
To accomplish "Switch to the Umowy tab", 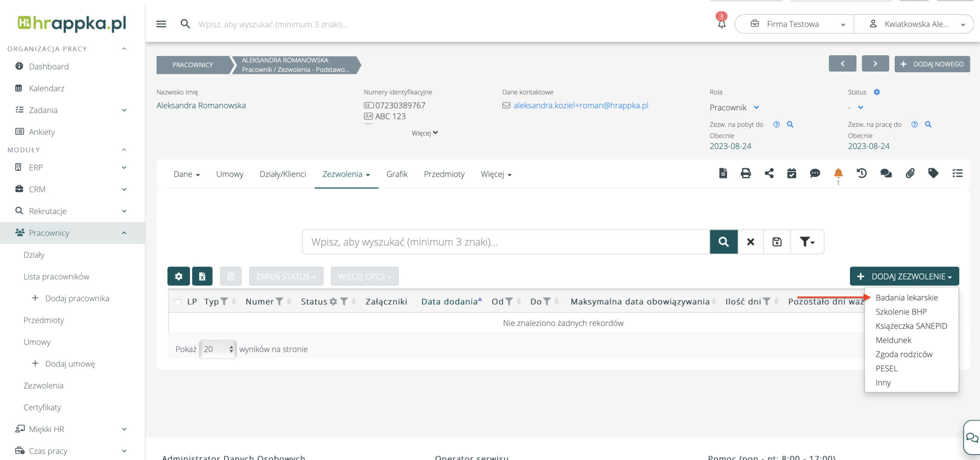I will pos(230,174).
